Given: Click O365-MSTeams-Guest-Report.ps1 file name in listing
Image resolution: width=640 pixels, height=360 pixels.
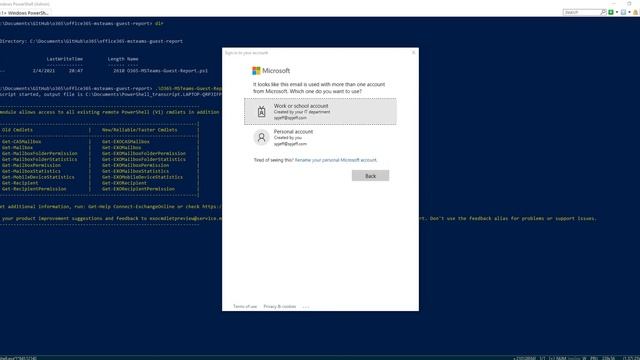Looking at the screenshot, I should (x=166, y=71).
